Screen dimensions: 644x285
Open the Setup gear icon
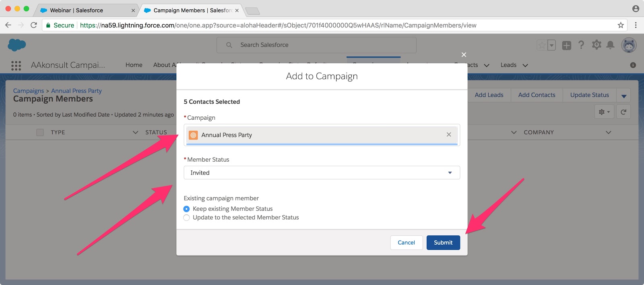[597, 45]
